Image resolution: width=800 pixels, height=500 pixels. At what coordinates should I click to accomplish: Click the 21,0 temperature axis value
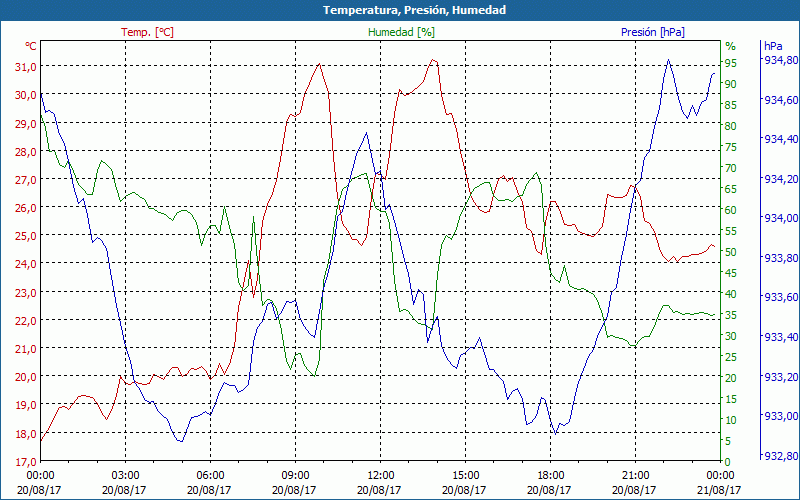pos(25,349)
